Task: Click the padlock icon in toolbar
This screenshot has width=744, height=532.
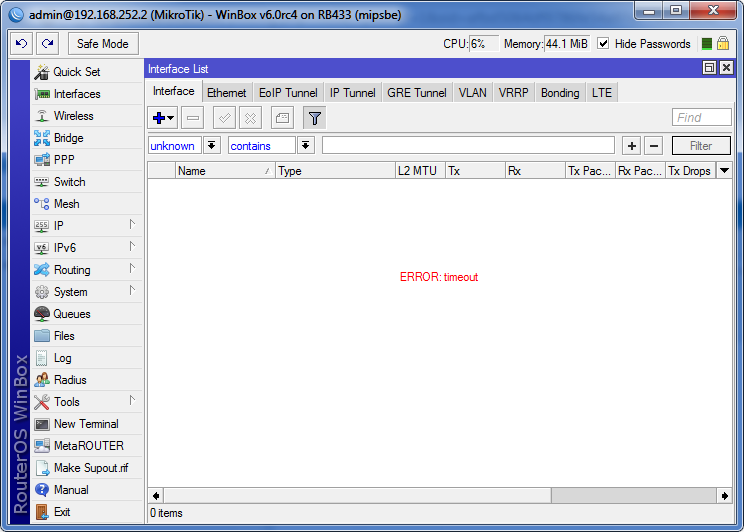Action: pyautogui.click(x=723, y=44)
